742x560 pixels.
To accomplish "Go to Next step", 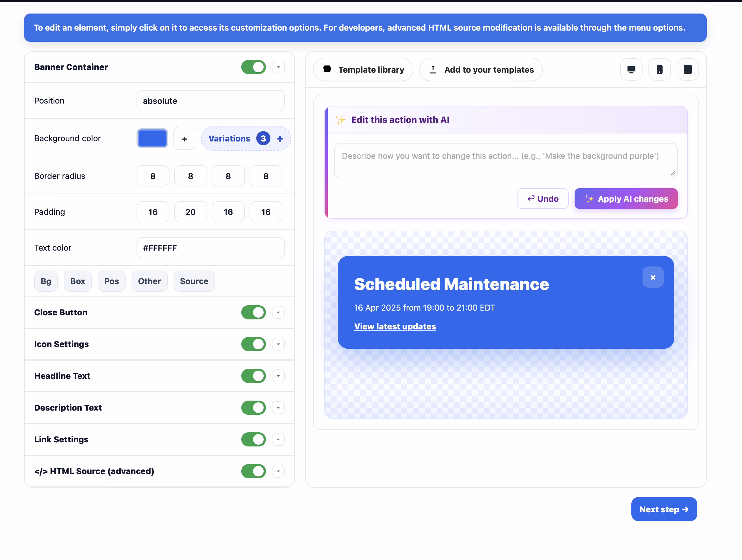I will [x=663, y=509].
